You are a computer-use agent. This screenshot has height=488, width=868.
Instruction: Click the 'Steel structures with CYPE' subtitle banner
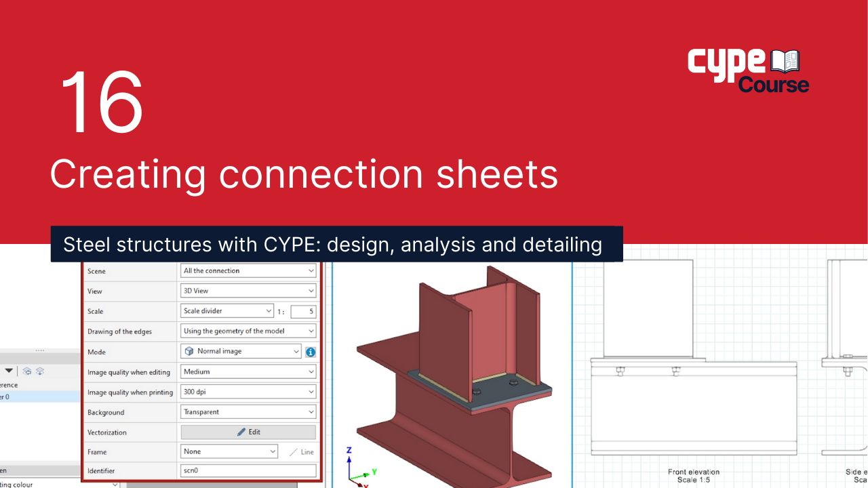coord(336,244)
